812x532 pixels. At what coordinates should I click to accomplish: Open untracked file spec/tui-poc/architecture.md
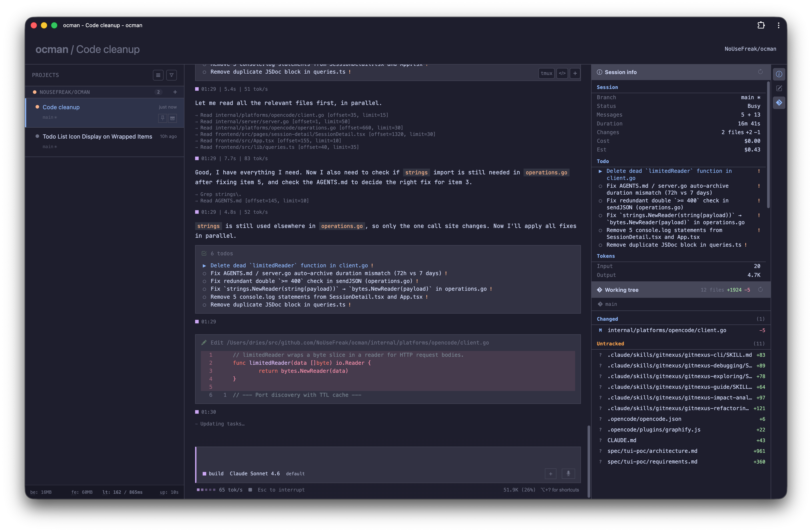coord(681,451)
